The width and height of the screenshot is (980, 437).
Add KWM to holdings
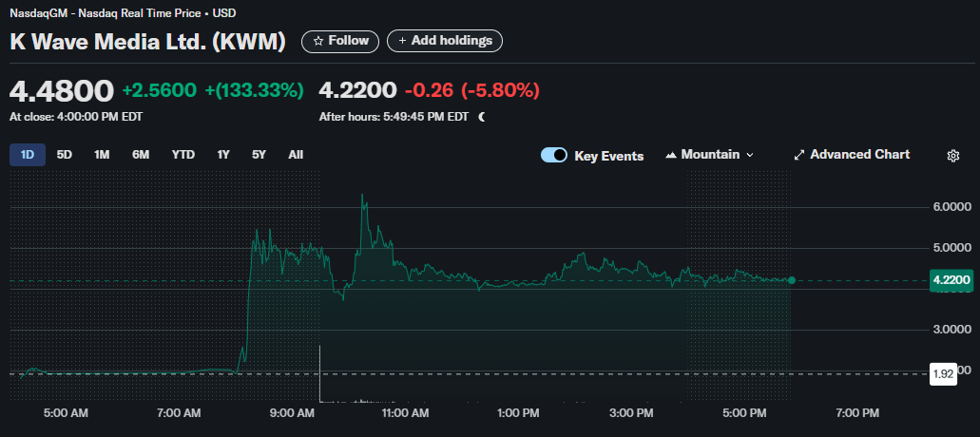tap(445, 41)
